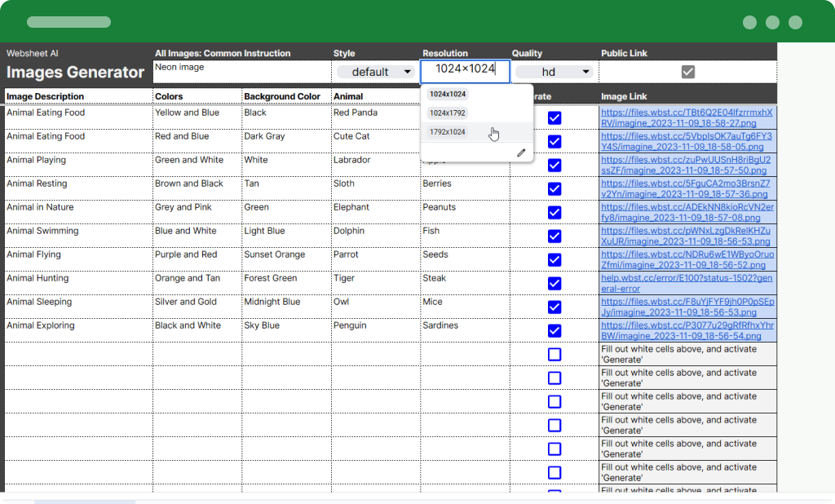Follow the image link in the Penguin row
The height and width of the screenshot is (504, 835).
[687, 331]
